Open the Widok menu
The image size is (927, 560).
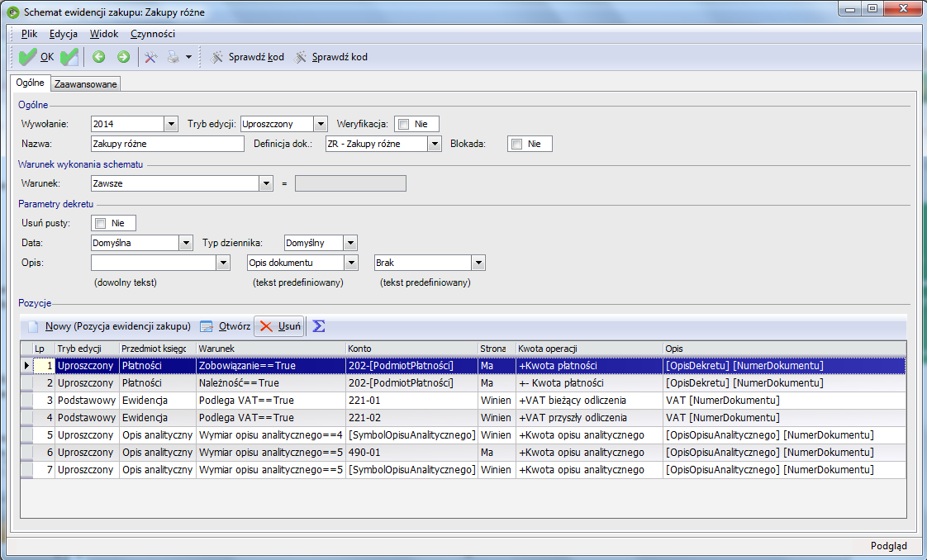click(x=104, y=34)
